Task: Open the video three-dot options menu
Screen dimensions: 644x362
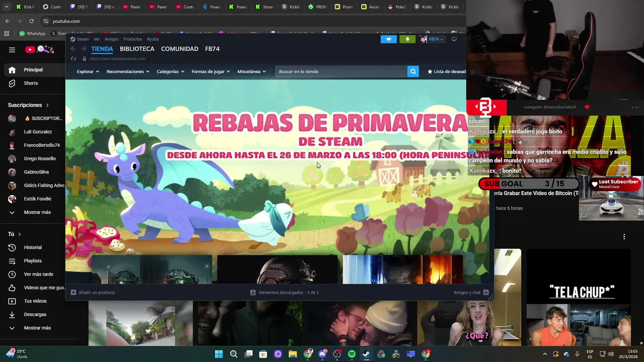Action: coord(624,237)
